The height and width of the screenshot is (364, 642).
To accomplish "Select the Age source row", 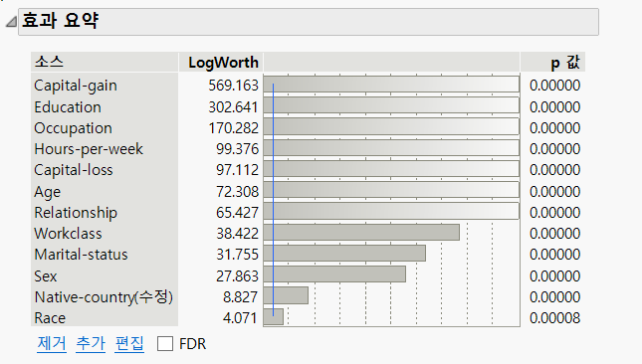I will pyautogui.click(x=105, y=191).
